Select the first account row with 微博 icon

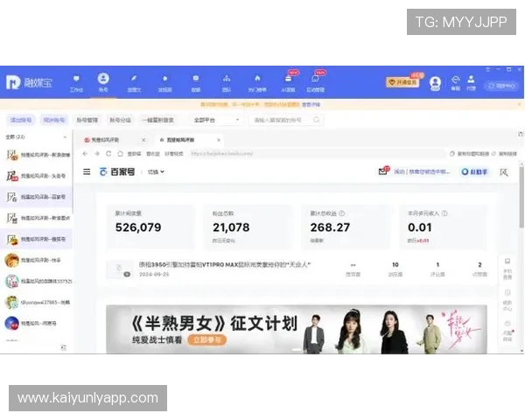36,155
